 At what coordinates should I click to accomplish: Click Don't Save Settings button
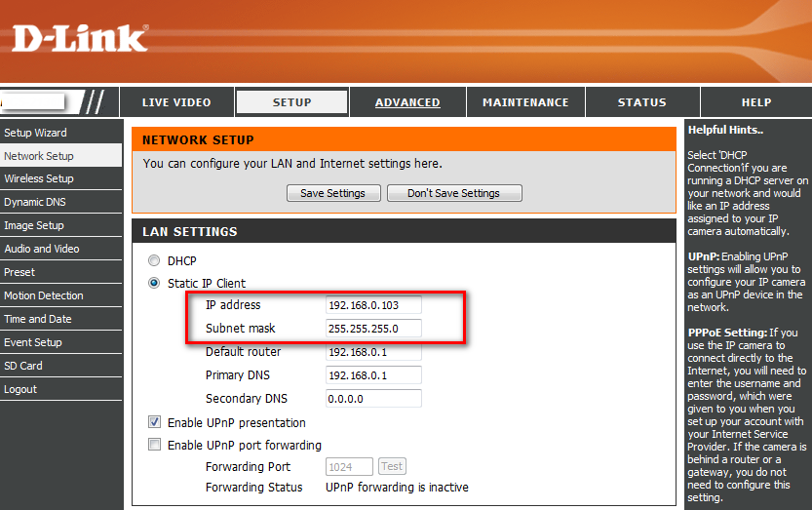[x=453, y=193]
